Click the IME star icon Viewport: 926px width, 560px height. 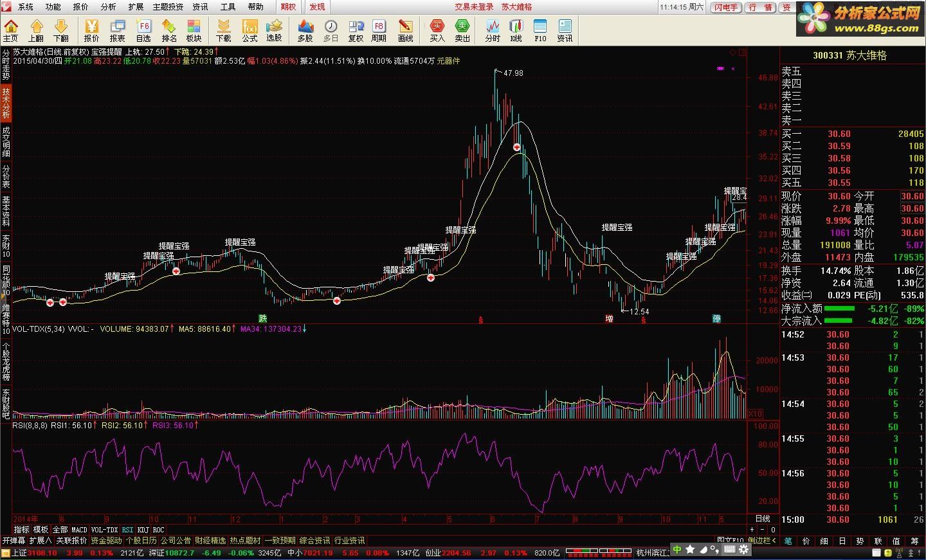pos(690,550)
